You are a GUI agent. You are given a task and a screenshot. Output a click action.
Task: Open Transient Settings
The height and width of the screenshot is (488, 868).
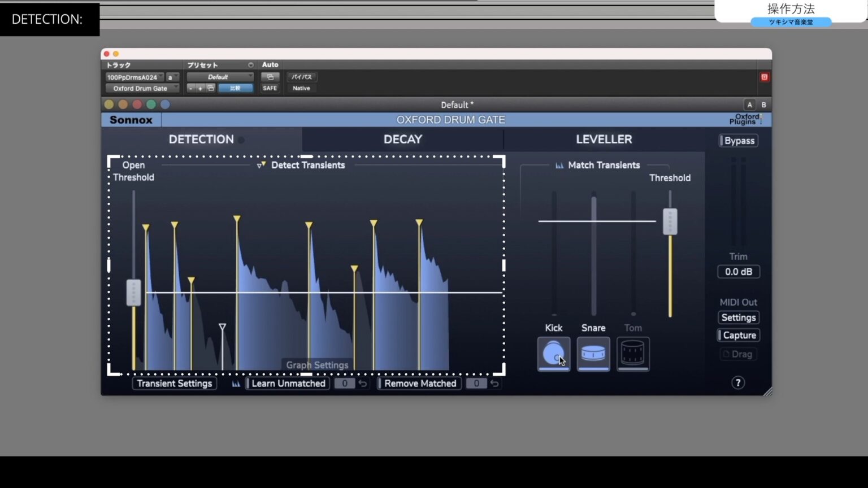tap(174, 383)
